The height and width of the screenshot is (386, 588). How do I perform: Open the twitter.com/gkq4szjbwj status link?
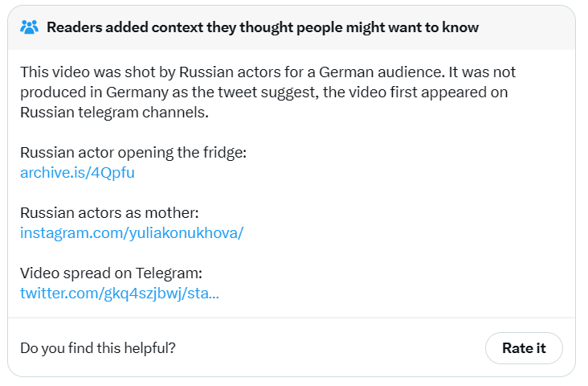(120, 294)
